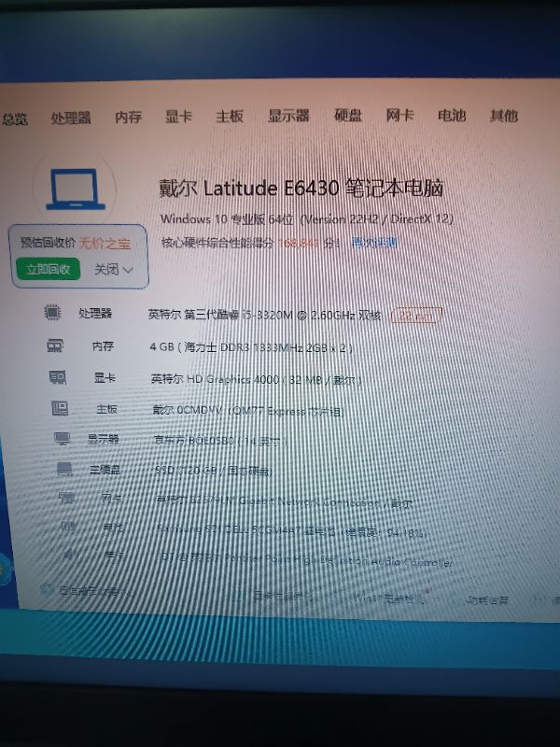Open the 总览 overview tab
This screenshot has width=560, height=747.
click(x=14, y=119)
